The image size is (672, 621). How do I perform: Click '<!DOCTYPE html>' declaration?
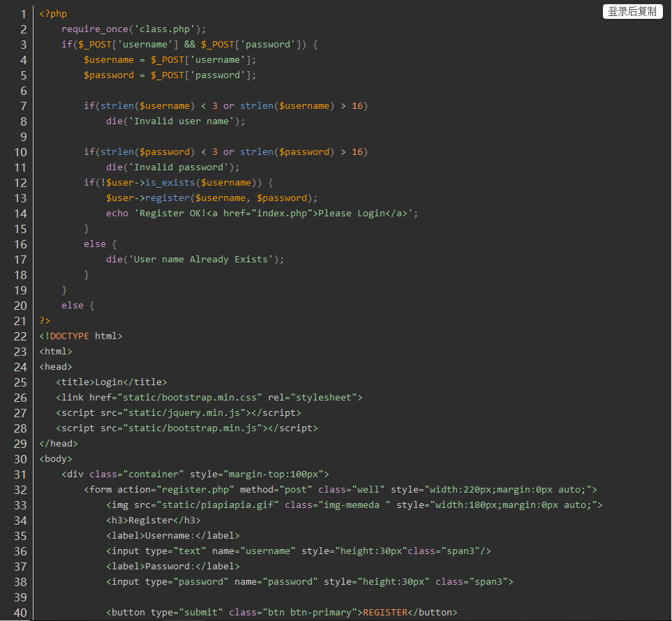(81, 336)
